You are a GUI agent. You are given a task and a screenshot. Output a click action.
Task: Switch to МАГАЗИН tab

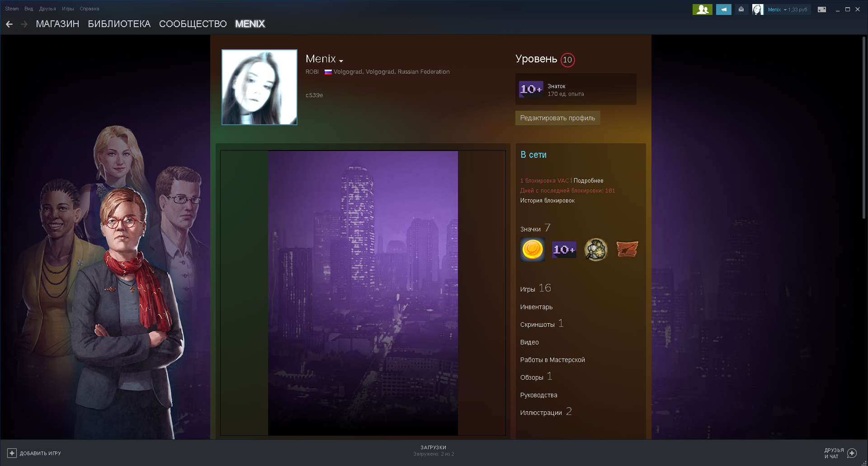[x=57, y=24]
